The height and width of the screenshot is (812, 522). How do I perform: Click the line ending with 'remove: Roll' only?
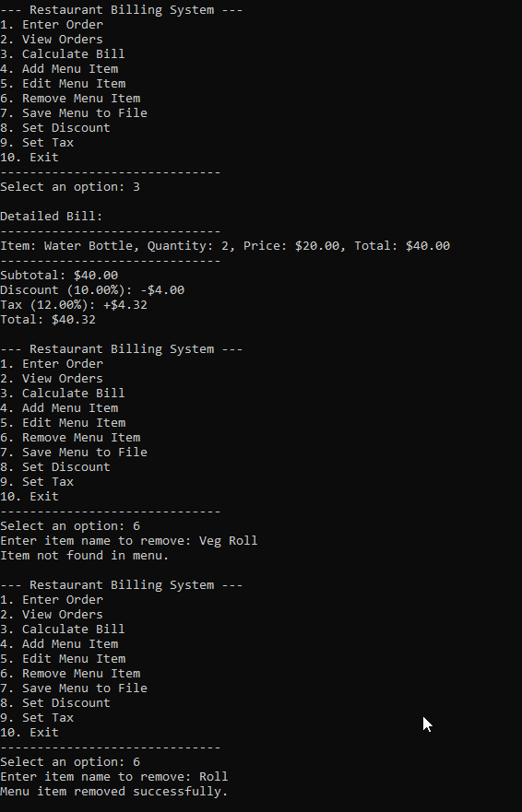point(114,777)
